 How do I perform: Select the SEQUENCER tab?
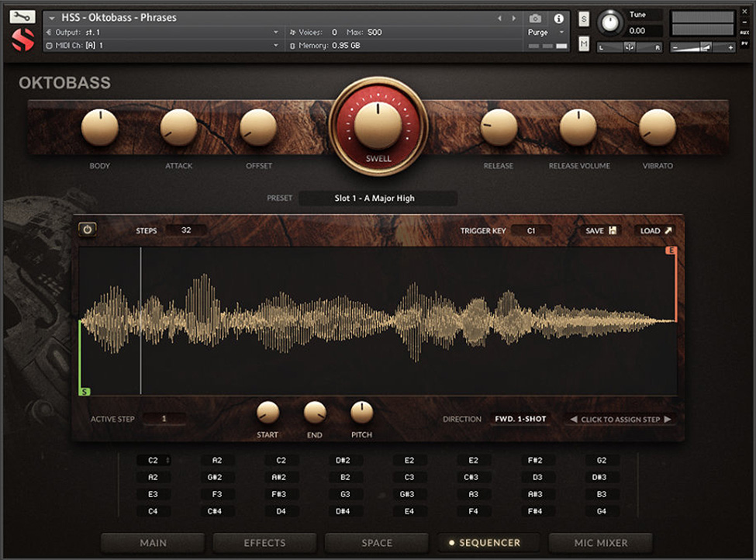coord(488,543)
